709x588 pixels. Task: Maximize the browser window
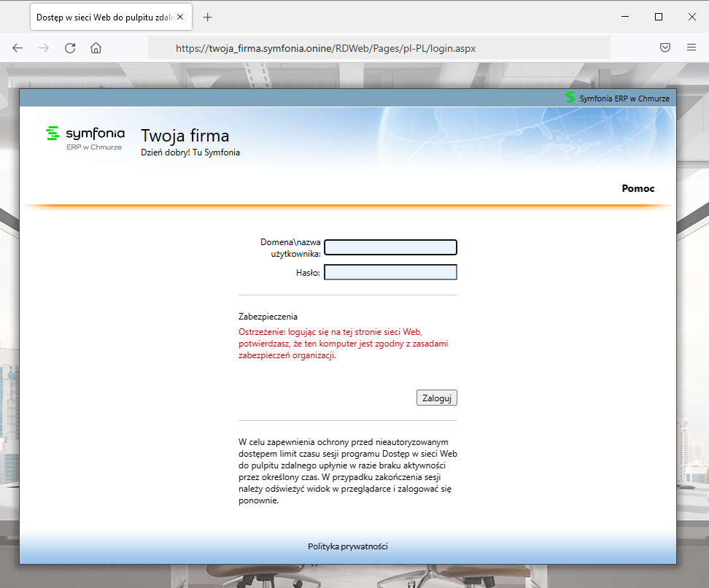click(659, 17)
